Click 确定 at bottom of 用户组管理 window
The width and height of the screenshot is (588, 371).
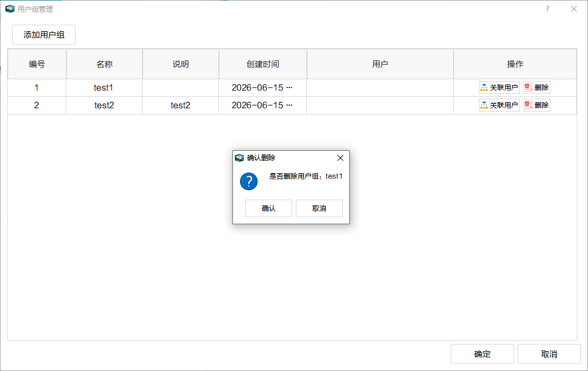482,354
